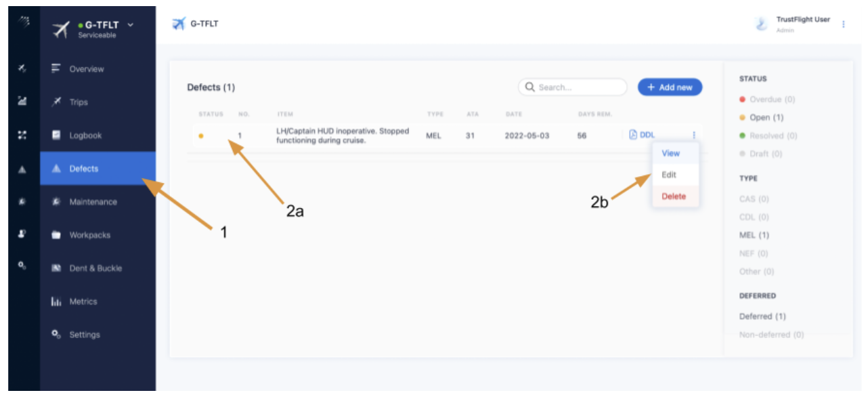Toggle the Deferred filter

(762, 316)
